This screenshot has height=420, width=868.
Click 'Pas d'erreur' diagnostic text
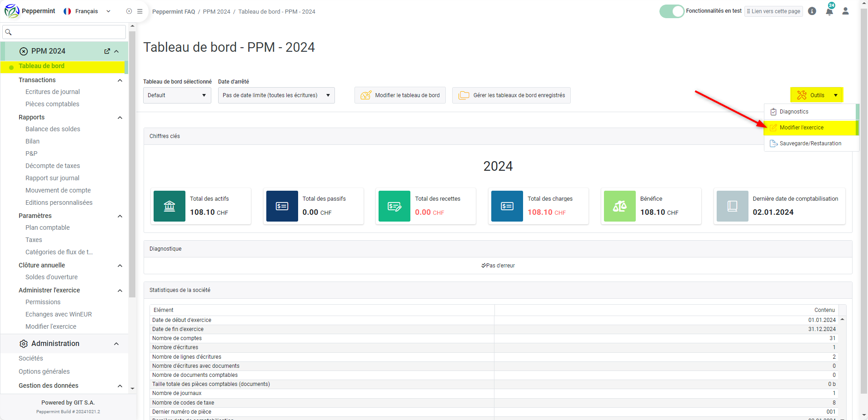[x=500, y=266]
